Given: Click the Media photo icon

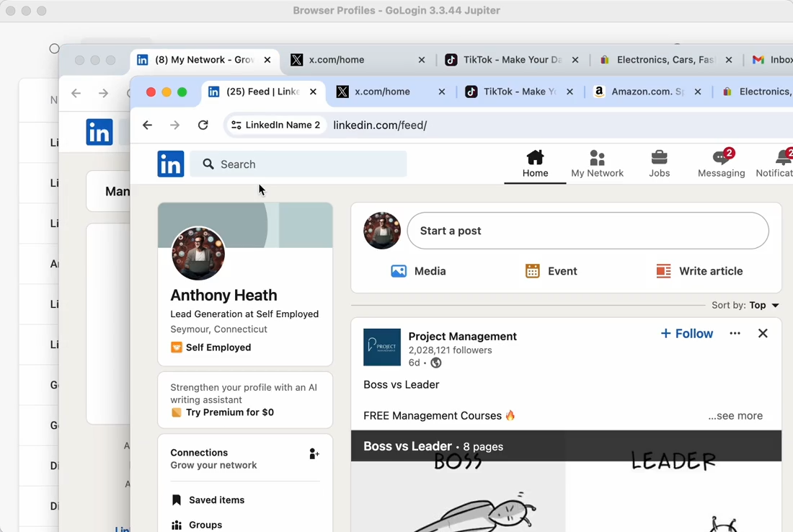Looking at the screenshot, I should [x=399, y=271].
